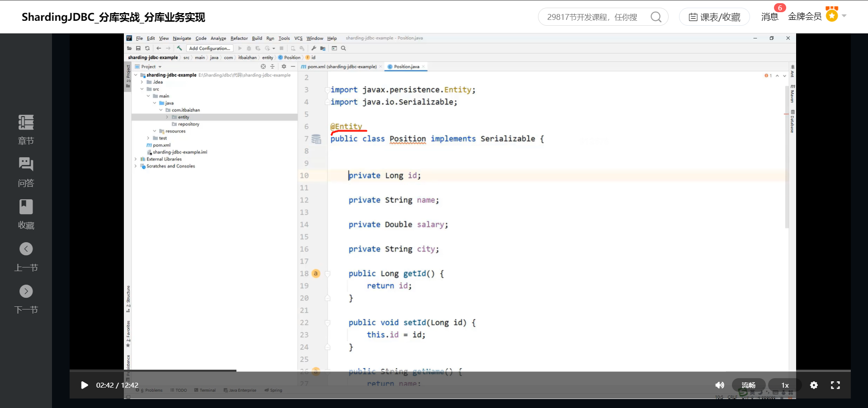Click the video progress bar
868x408 pixels.
point(460,370)
